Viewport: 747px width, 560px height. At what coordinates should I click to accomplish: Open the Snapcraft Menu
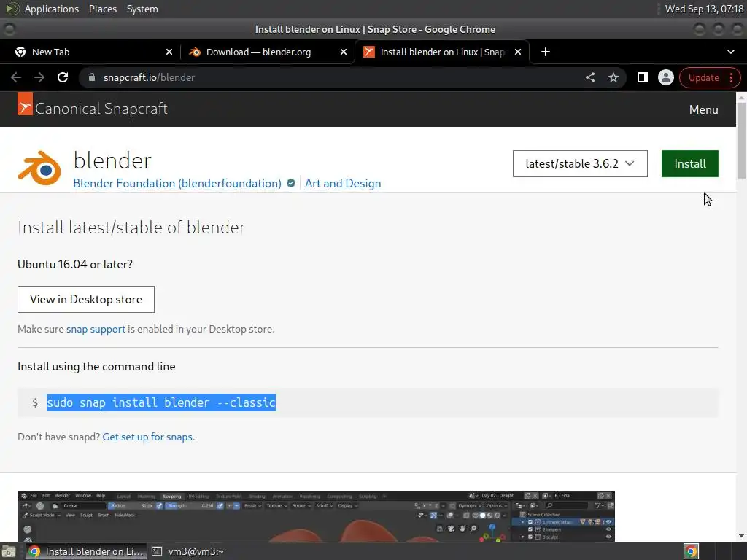[x=703, y=109]
